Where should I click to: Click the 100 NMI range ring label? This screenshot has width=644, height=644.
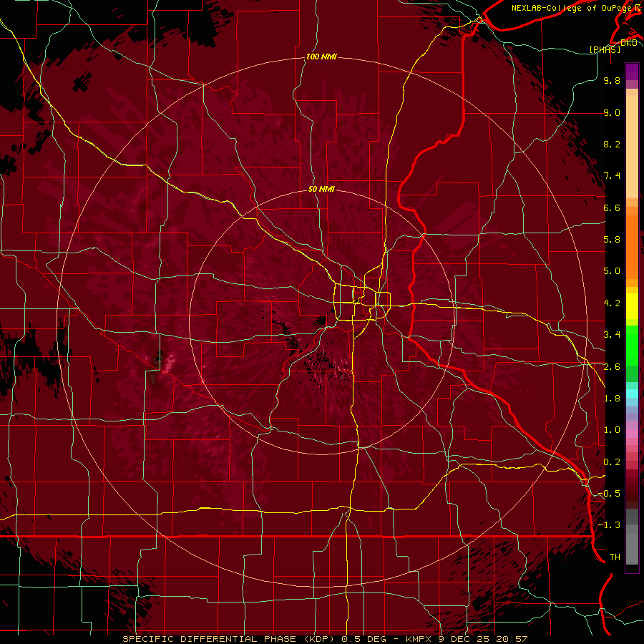321,57
